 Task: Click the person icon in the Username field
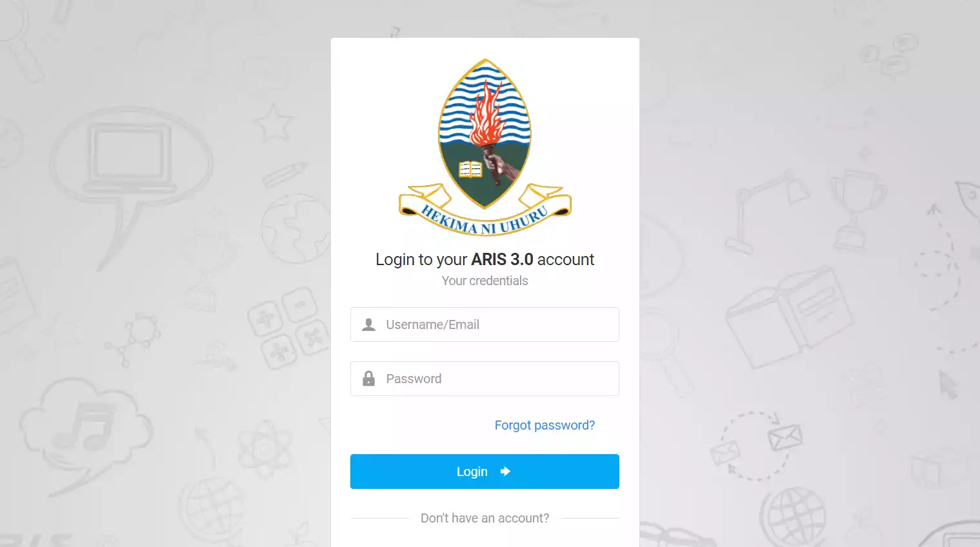point(368,324)
